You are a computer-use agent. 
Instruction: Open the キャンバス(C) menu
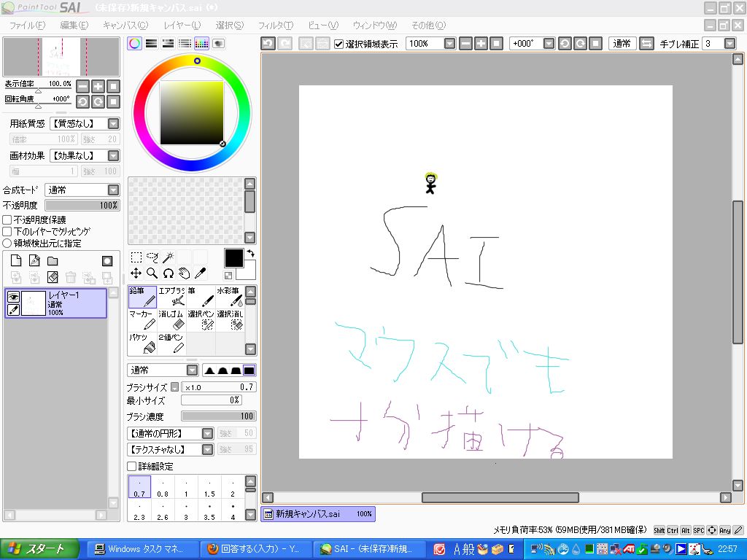click(x=125, y=26)
